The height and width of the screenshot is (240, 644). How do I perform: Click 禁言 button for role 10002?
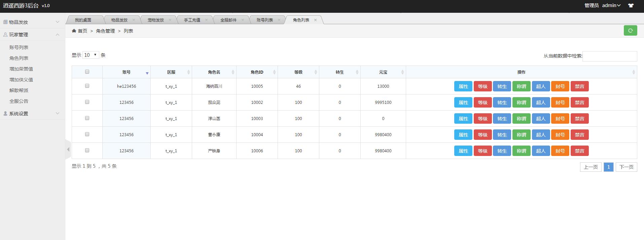tap(579, 103)
